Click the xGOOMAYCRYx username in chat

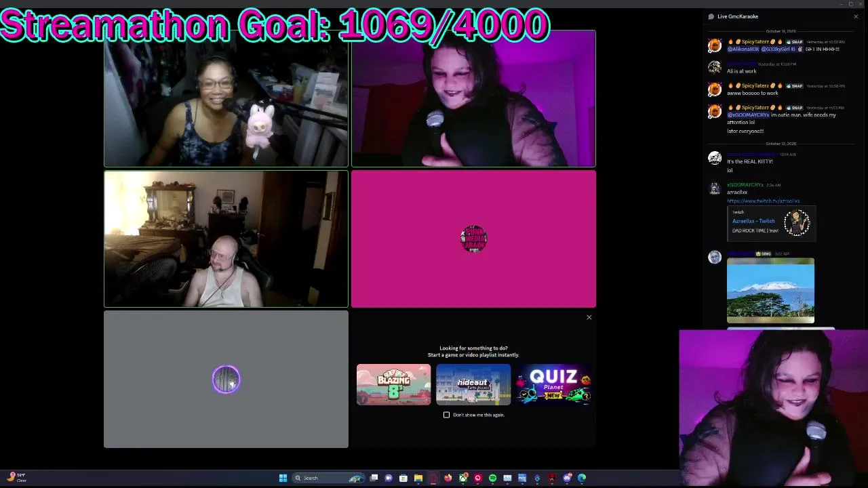745,184
